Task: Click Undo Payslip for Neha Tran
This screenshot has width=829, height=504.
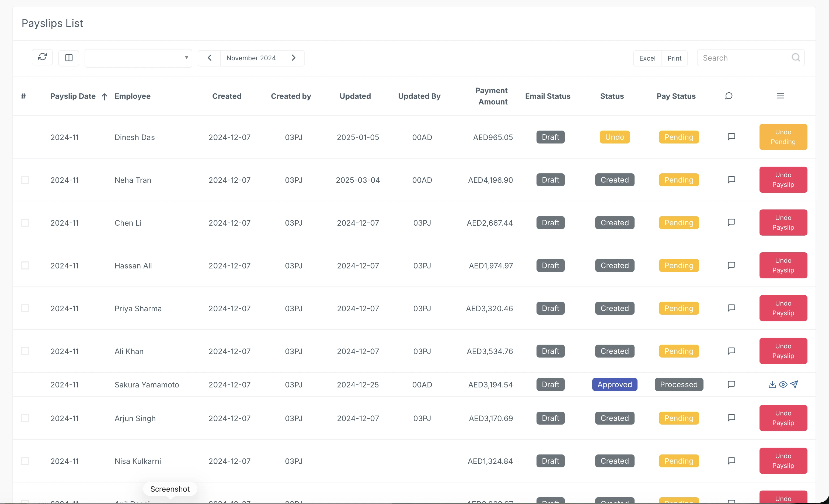Action: click(783, 180)
